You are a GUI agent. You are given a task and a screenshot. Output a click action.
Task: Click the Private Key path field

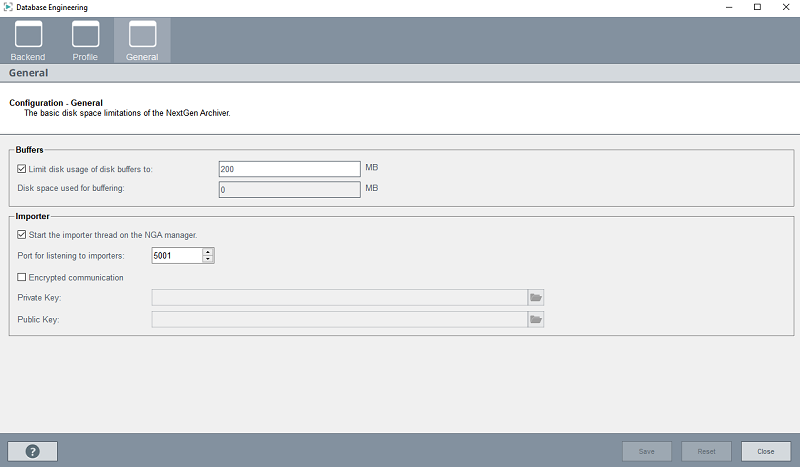tap(339, 297)
